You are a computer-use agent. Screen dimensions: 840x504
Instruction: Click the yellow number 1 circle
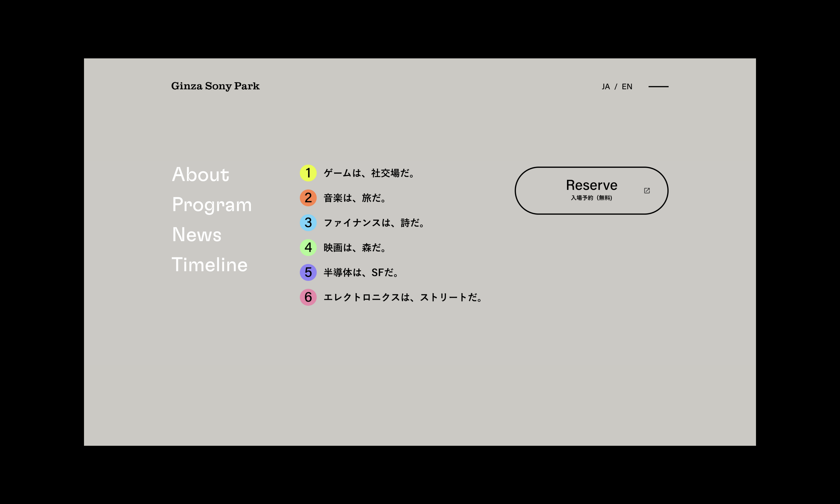pyautogui.click(x=308, y=173)
